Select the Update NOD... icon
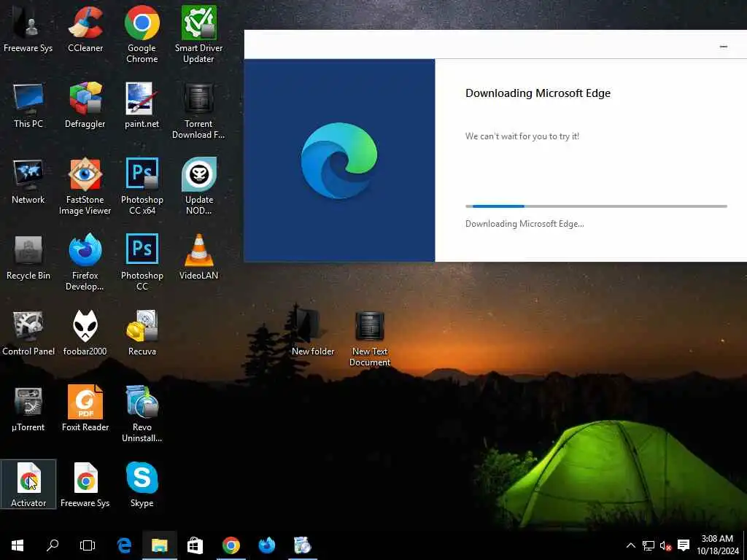Viewport: 747px width, 560px height. coord(198,186)
